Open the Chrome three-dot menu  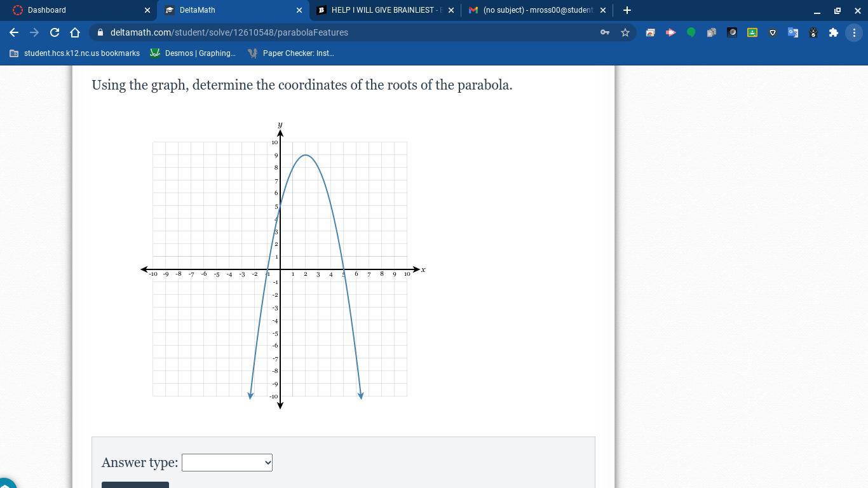pyautogui.click(x=854, y=32)
